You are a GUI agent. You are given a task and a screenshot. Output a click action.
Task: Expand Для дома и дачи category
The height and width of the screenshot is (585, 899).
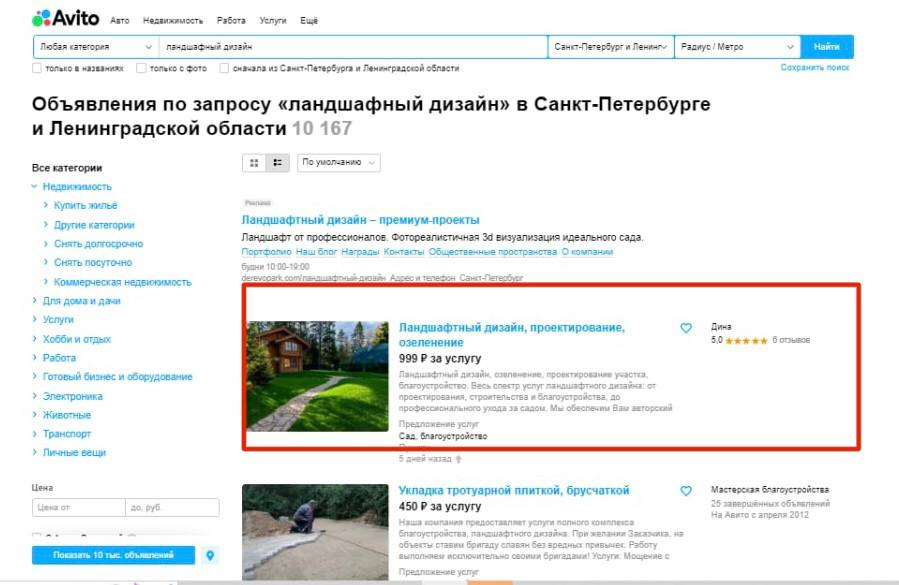tap(34, 301)
